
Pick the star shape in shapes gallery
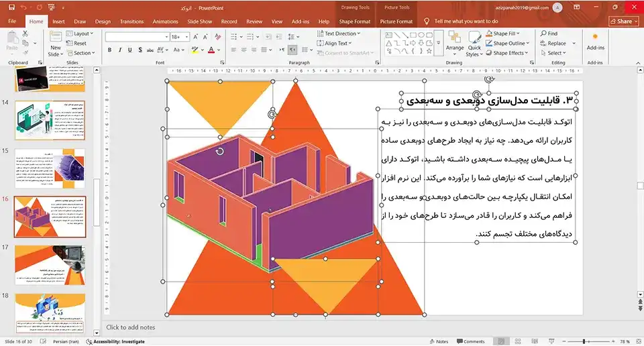click(x=429, y=52)
